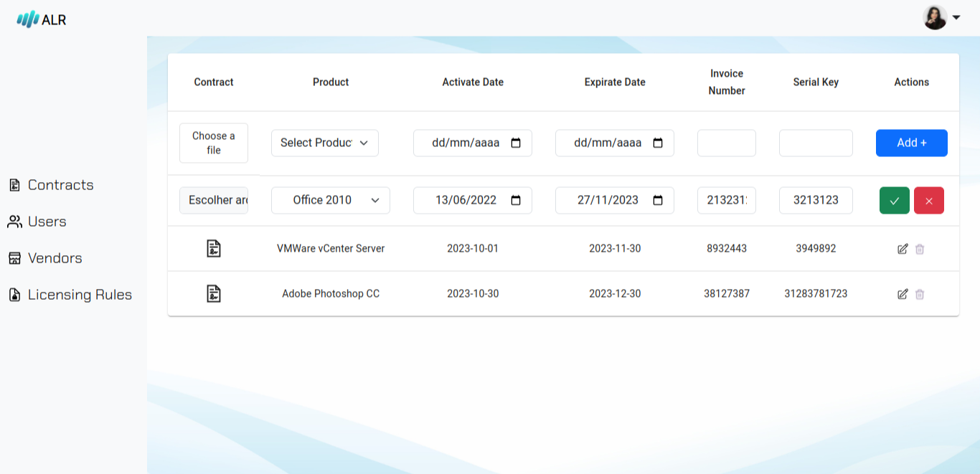Click serial key 3949892
Screen dimensions: 980x474
(x=816, y=249)
